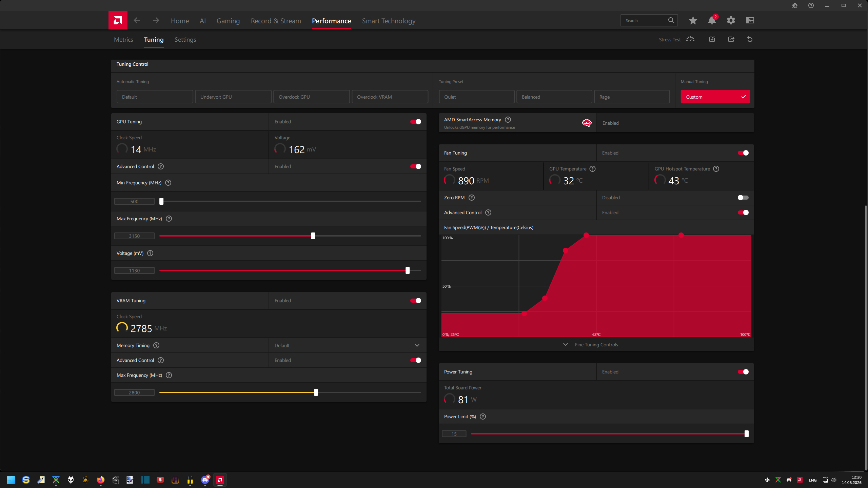This screenshot has height=488, width=868.
Task: Toggle Fan Tuning Advanced Control switch
Action: click(743, 212)
